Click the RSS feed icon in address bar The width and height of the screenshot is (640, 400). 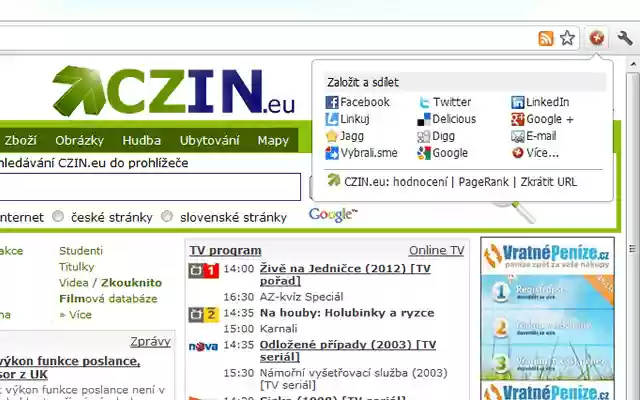pyautogui.click(x=546, y=38)
